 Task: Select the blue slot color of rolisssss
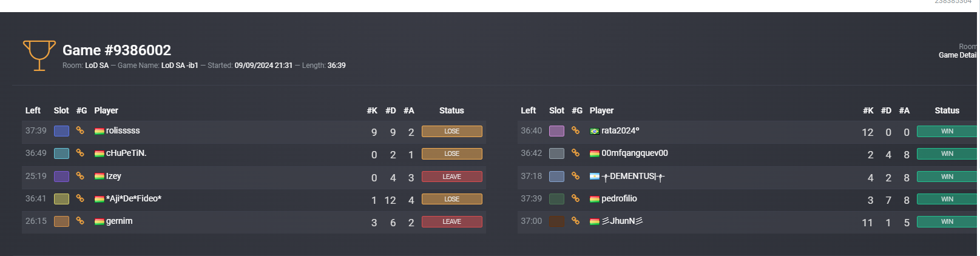pyautogui.click(x=61, y=131)
